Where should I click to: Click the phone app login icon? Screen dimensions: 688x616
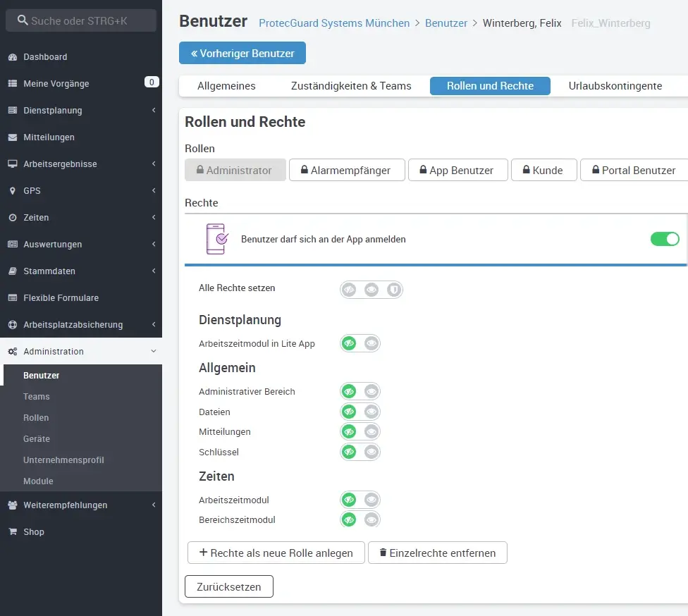pyautogui.click(x=216, y=239)
